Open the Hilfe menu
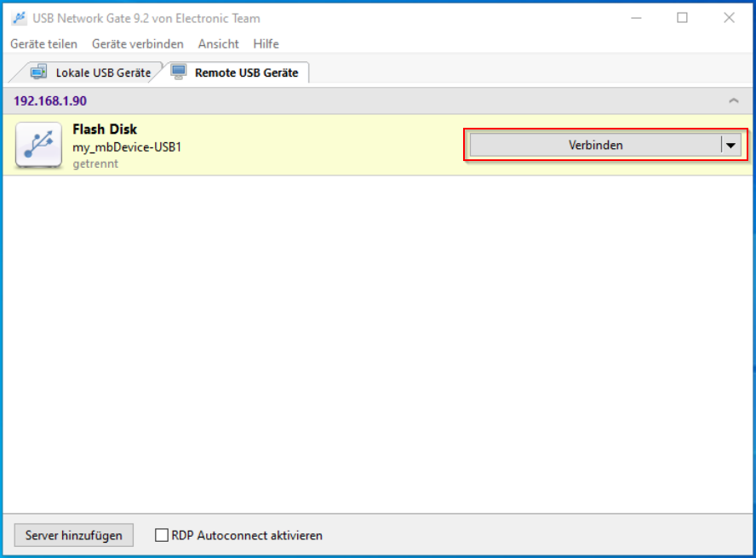Screen dimensions: 756x558 tap(266, 44)
